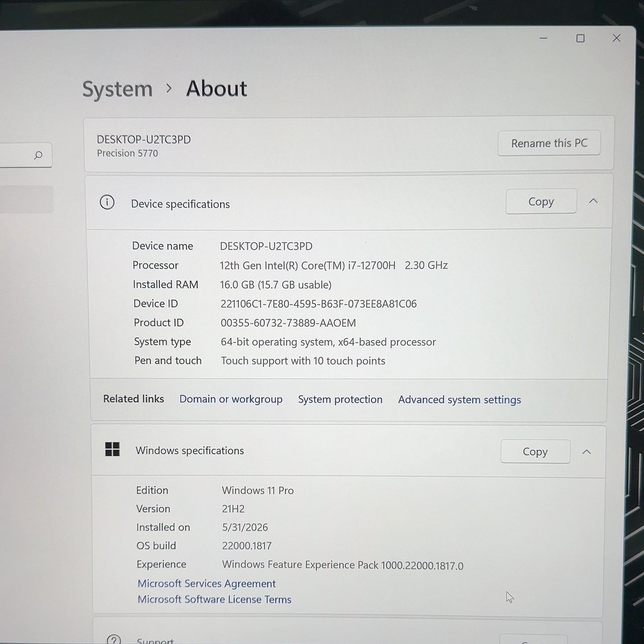This screenshot has width=644, height=644.
Task: Click the 'Device ID' label
Action: (156, 304)
